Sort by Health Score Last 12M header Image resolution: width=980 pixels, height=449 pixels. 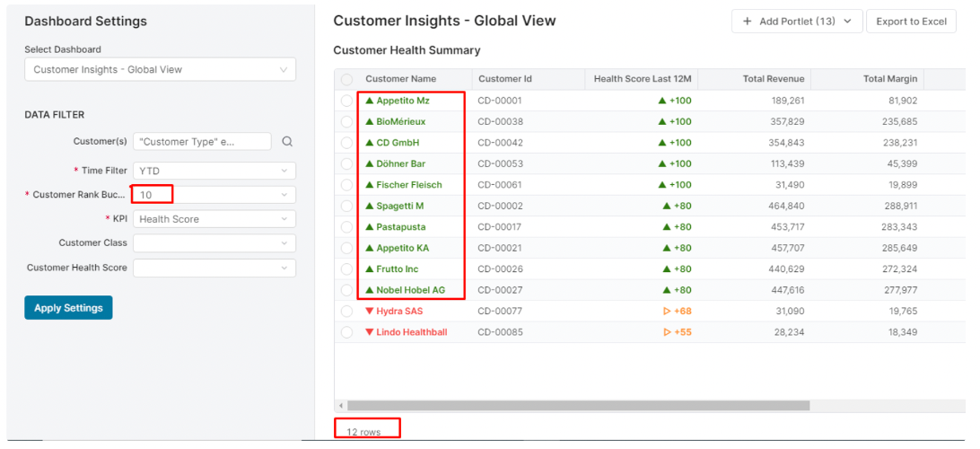click(643, 79)
